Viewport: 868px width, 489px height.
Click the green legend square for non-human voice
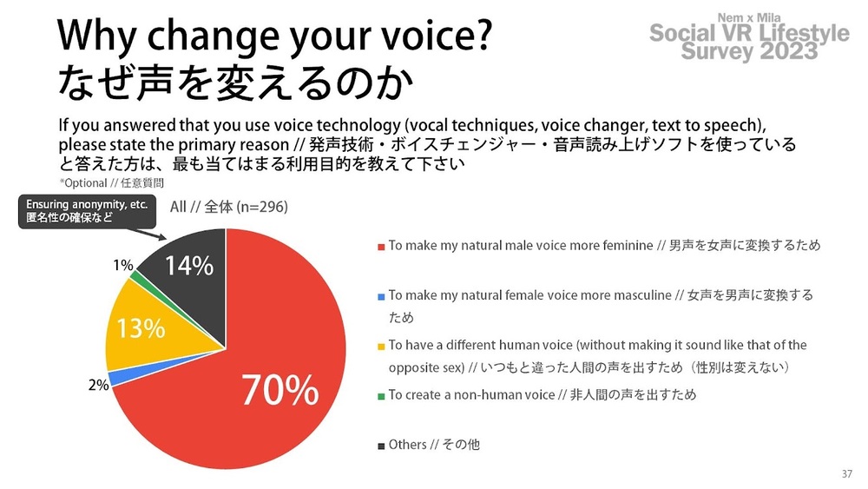(381, 397)
